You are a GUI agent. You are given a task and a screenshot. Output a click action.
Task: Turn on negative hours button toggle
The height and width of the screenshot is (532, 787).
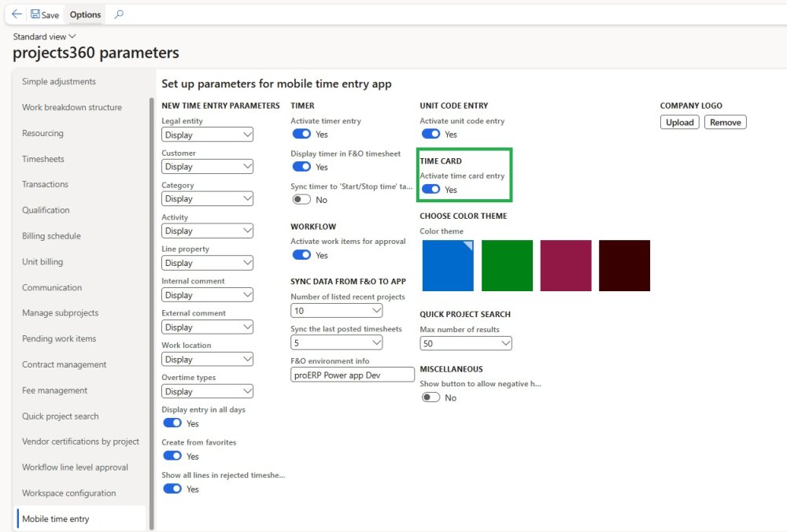tap(430, 397)
